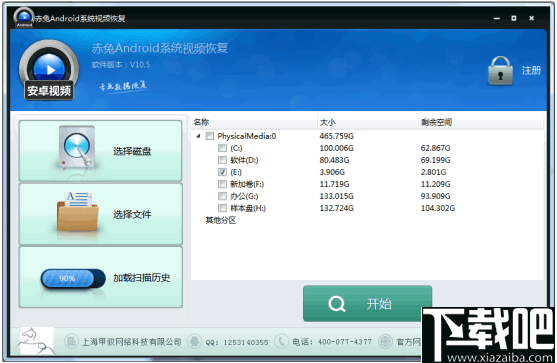Viewport: 557px width, 363px height.
Task: Click the phone icon in status bar
Action: 281,341
